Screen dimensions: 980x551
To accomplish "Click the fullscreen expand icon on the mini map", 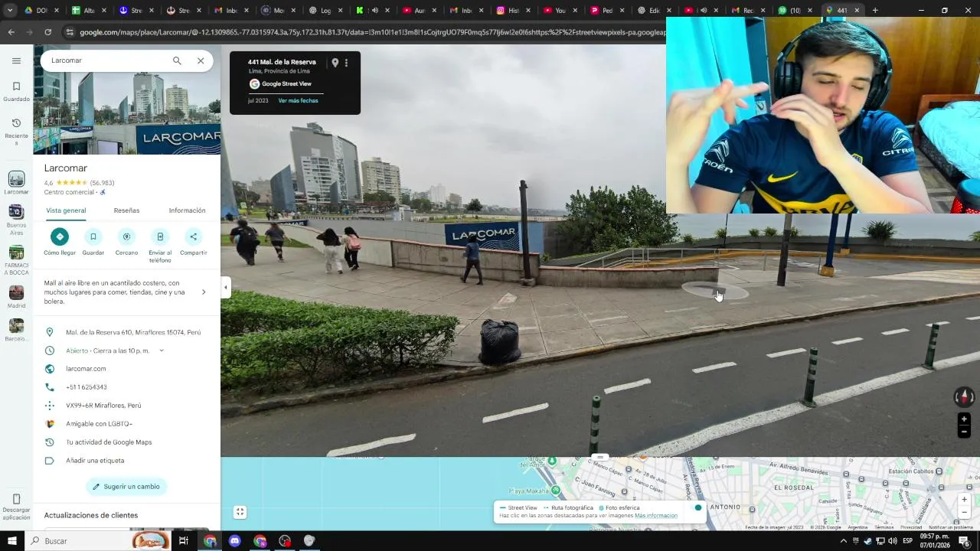I will point(240,512).
